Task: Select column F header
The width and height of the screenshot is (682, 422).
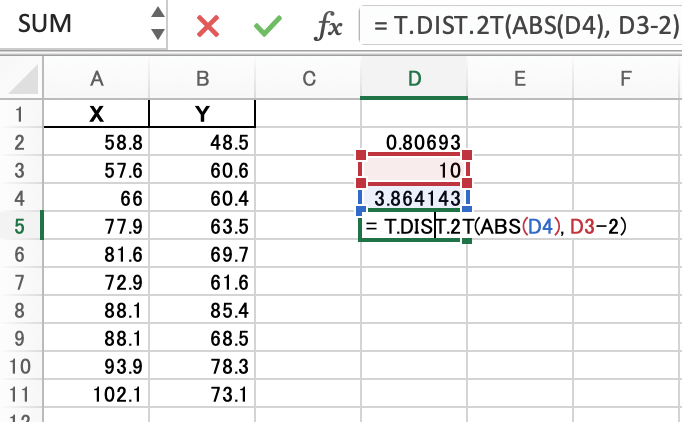Action: click(x=625, y=78)
